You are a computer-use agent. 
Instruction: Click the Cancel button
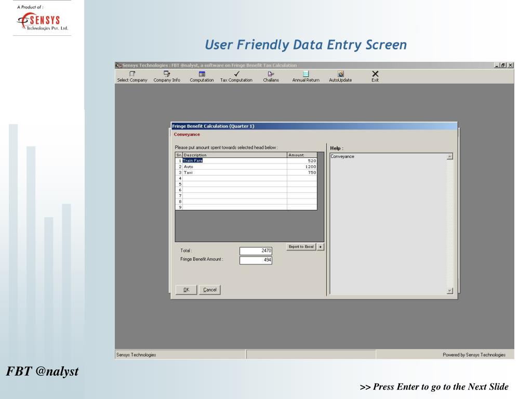pos(210,290)
